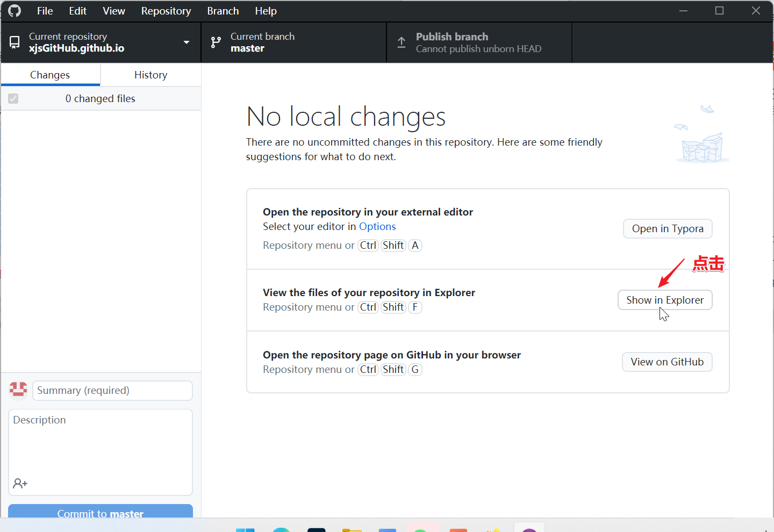
Task: Click 'Open the repository in your external editor' text
Action: (368, 212)
